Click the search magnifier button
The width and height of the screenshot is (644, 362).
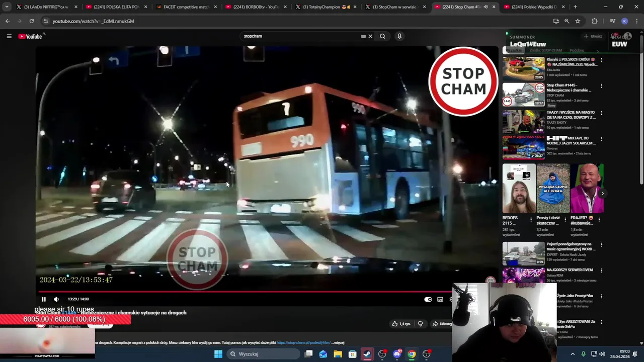382,36
